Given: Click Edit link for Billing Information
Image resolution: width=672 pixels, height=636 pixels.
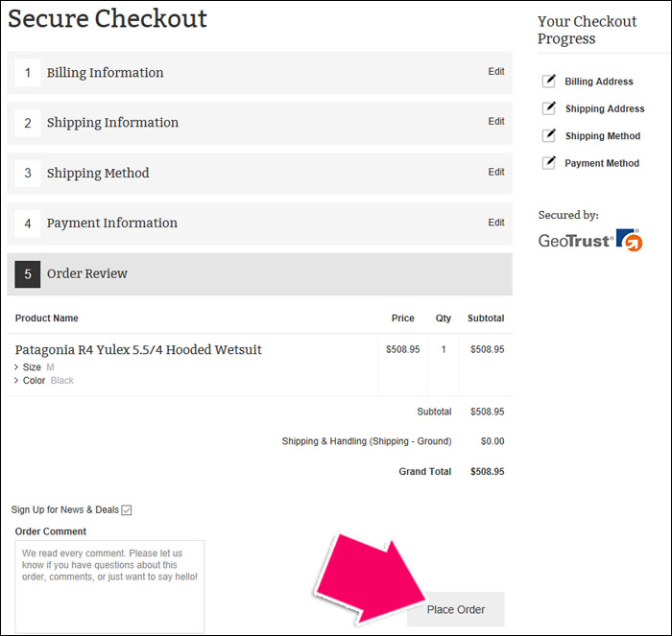Looking at the screenshot, I should [x=496, y=72].
